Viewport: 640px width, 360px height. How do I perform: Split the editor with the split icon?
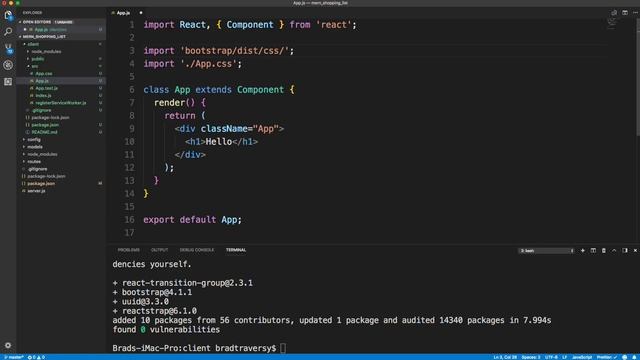pos(625,13)
